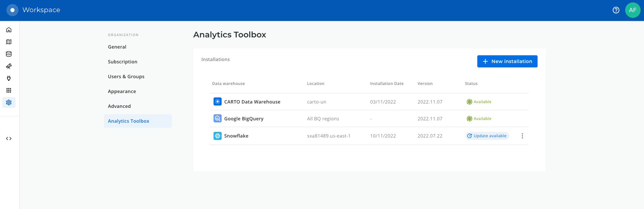The height and width of the screenshot is (209, 644).
Task: Select the Advanced settings item
Action: point(119,106)
